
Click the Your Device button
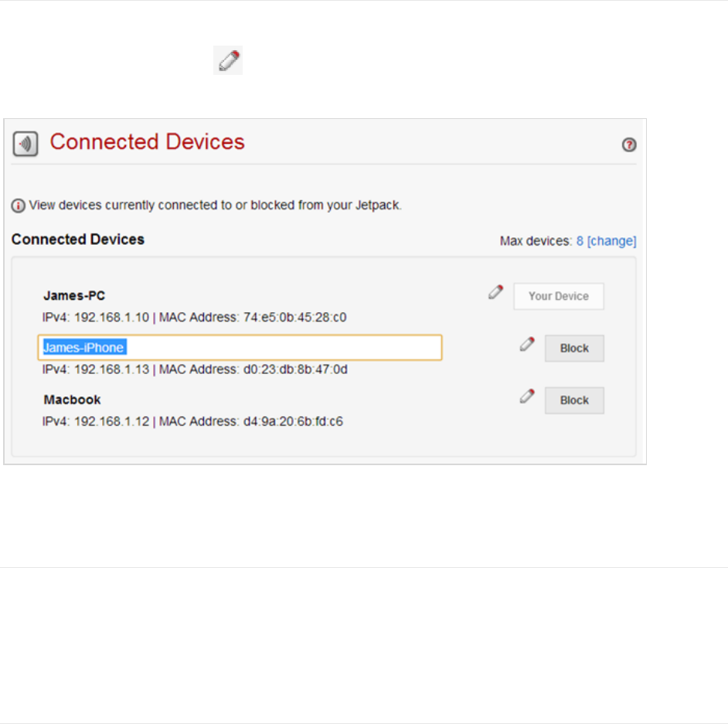click(558, 296)
